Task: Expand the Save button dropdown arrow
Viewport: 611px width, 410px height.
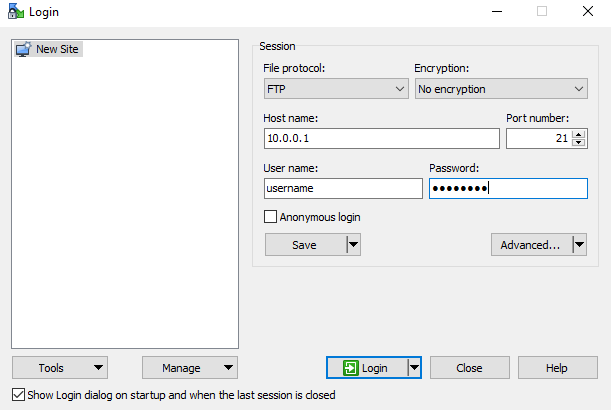Action: coord(353,245)
